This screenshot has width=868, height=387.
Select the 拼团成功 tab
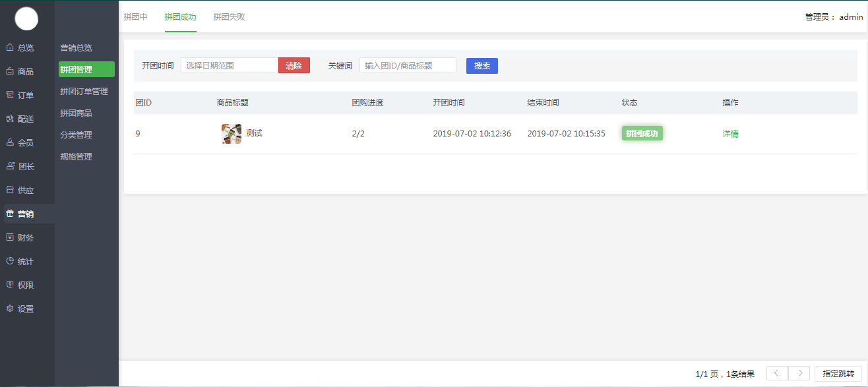180,17
